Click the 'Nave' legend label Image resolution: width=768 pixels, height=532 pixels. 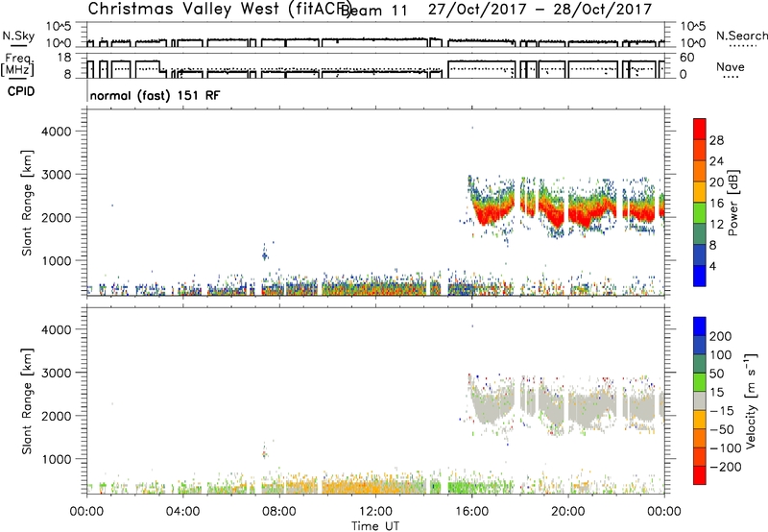tap(731, 66)
